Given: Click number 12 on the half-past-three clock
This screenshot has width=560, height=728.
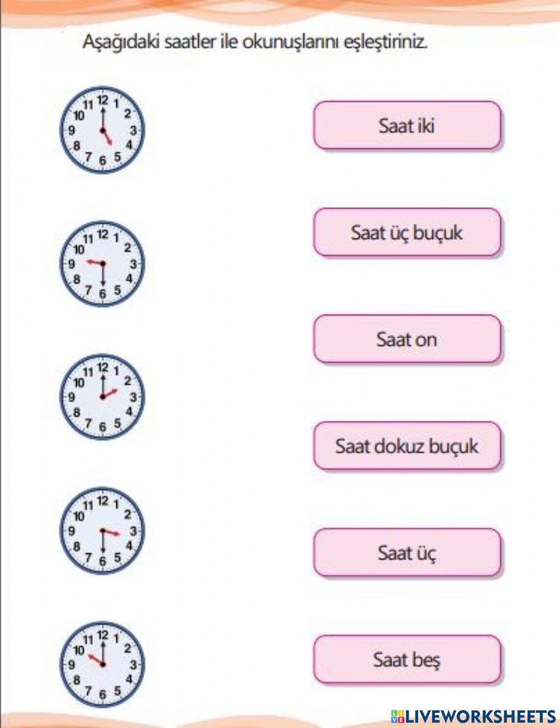Looking at the screenshot, I should click(102, 501).
